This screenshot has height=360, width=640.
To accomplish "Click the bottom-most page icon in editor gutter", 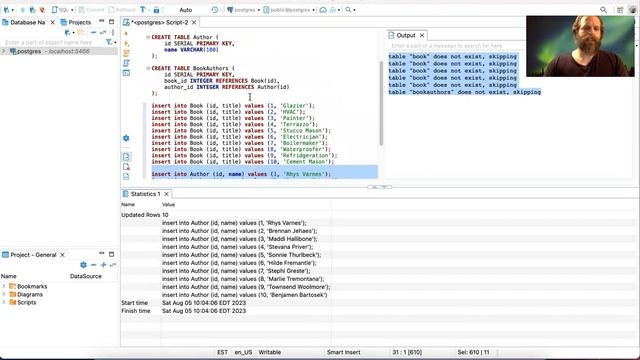I will 126,177.
